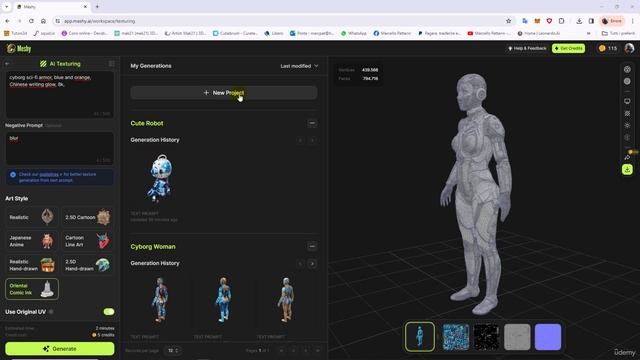Viewport: 640px width, 360px height.
Task: Open the user profile avatar in the Meshy header
Action: pos(629,48)
